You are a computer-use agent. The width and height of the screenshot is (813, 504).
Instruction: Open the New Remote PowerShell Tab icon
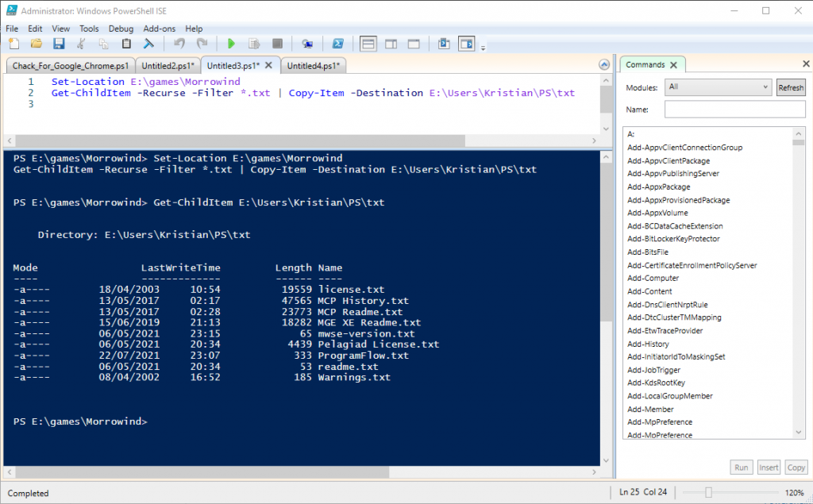pos(308,44)
